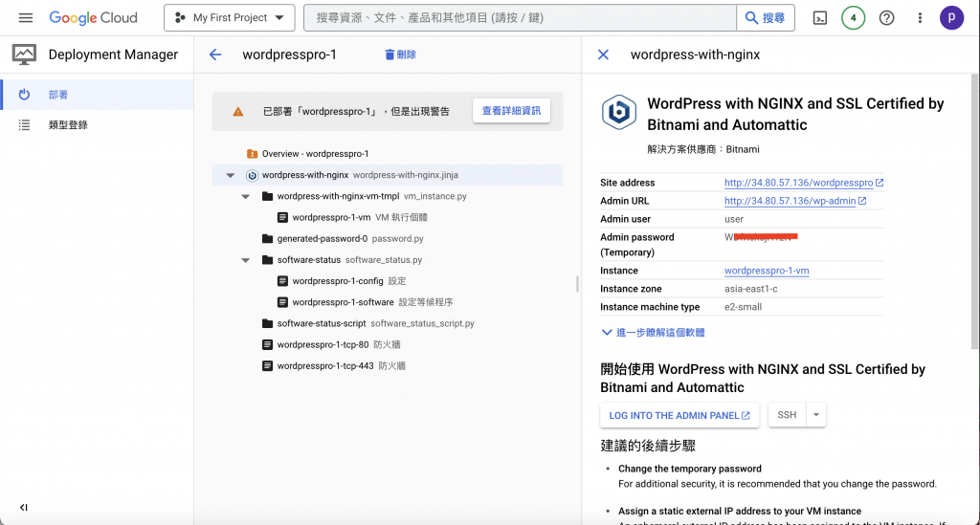Collapse the software-status folder
Screen dimensions: 980x525
[246, 260]
